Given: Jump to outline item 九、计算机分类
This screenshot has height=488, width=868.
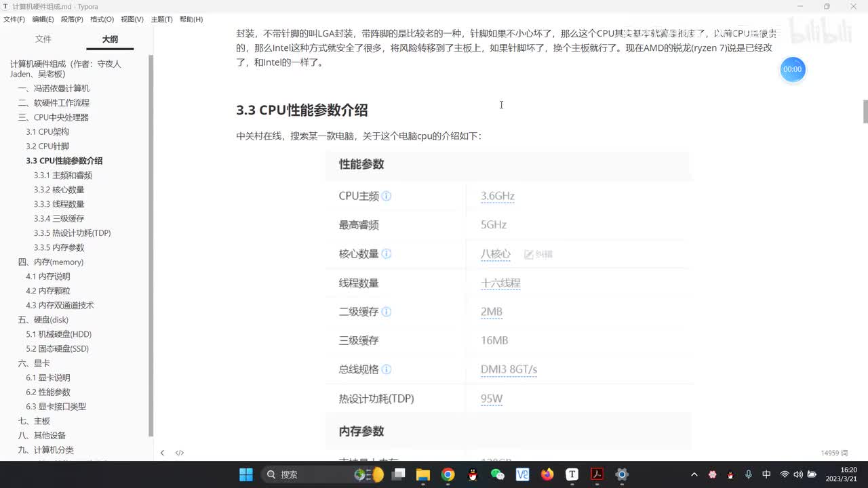Looking at the screenshot, I should pos(46,450).
